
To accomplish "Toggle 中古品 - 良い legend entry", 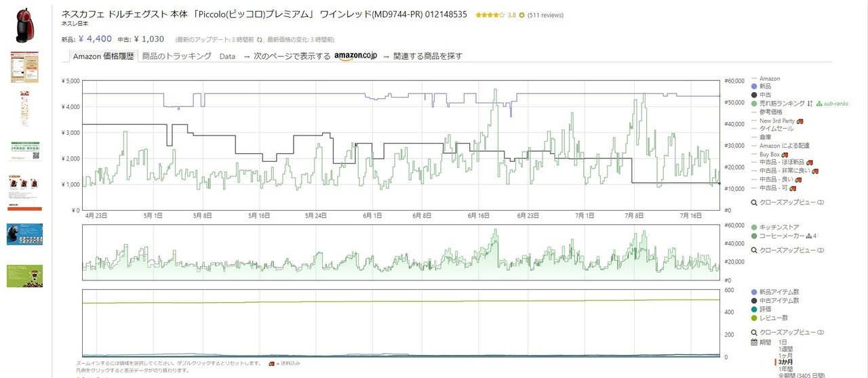I will [x=776, y=179].
